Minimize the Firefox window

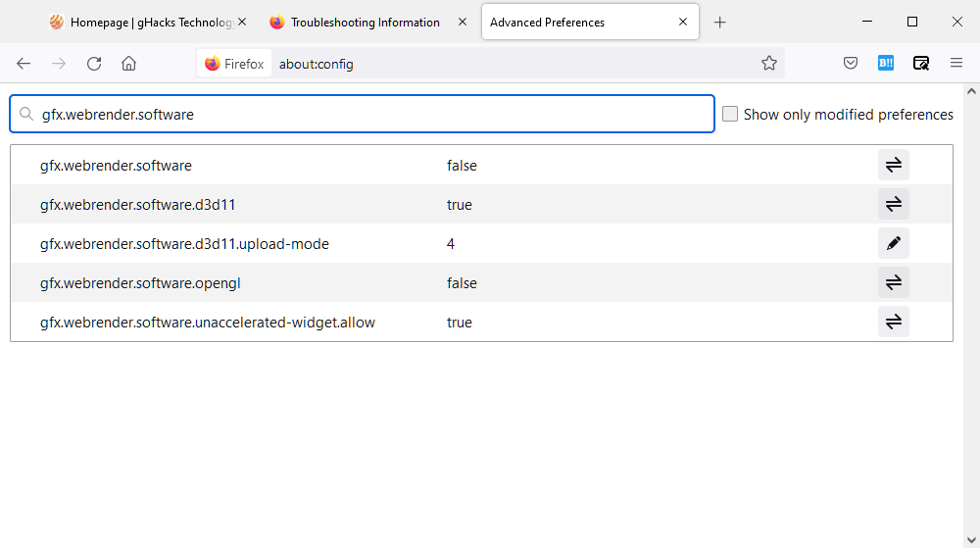click(x=867, y=22)
